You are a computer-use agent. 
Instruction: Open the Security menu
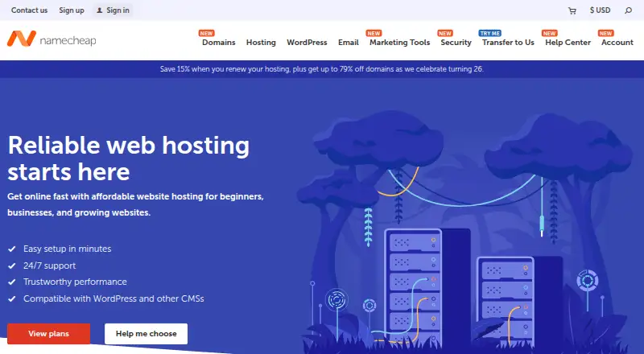click(456, 43)
